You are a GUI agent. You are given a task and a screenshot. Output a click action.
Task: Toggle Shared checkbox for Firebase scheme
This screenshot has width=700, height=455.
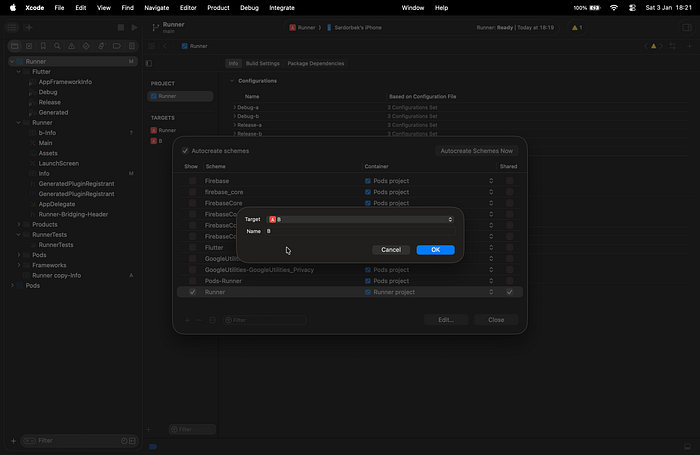(509, 181)
